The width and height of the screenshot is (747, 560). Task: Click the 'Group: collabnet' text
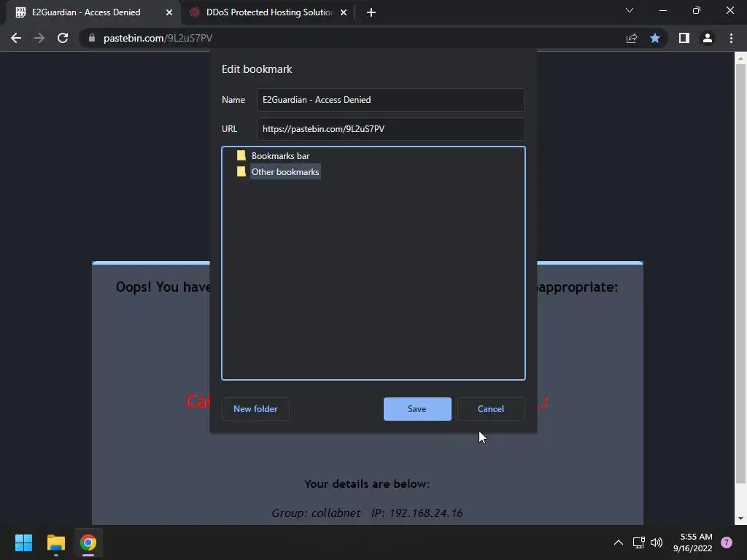tap(316, 513)
